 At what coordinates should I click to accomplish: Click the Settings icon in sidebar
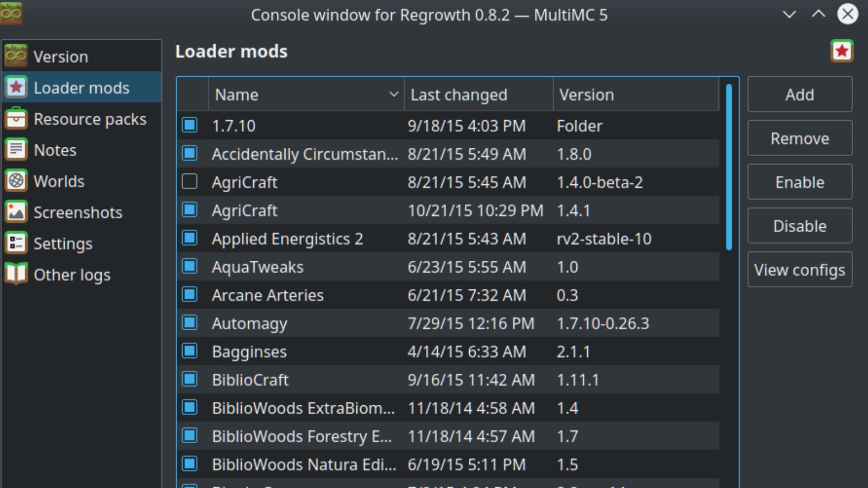click(x=16, y=243)
